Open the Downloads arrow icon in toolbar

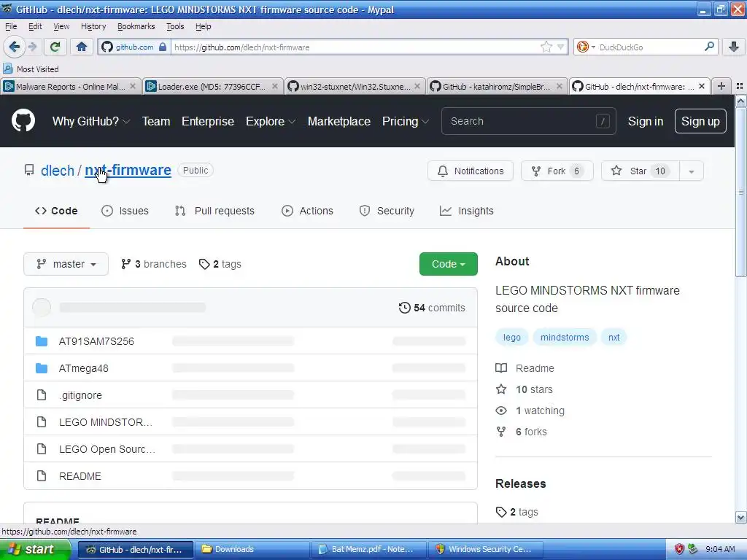coord(734,47)
